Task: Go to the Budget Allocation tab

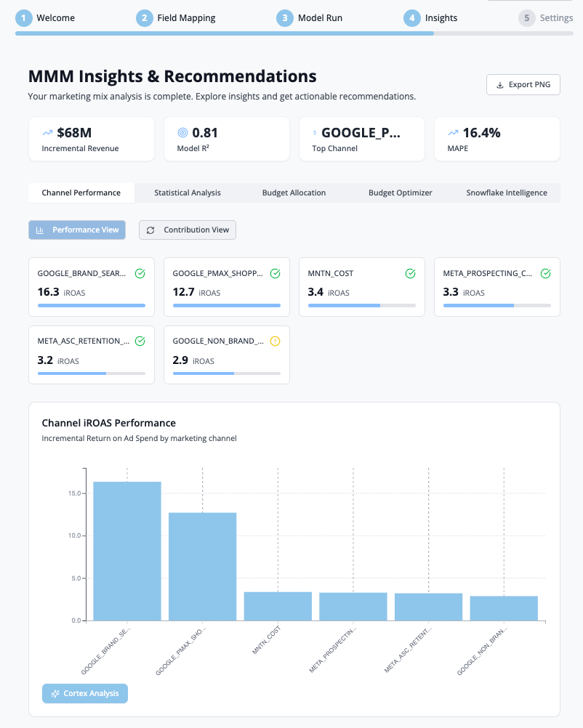Action: click(x=294, y=193)
